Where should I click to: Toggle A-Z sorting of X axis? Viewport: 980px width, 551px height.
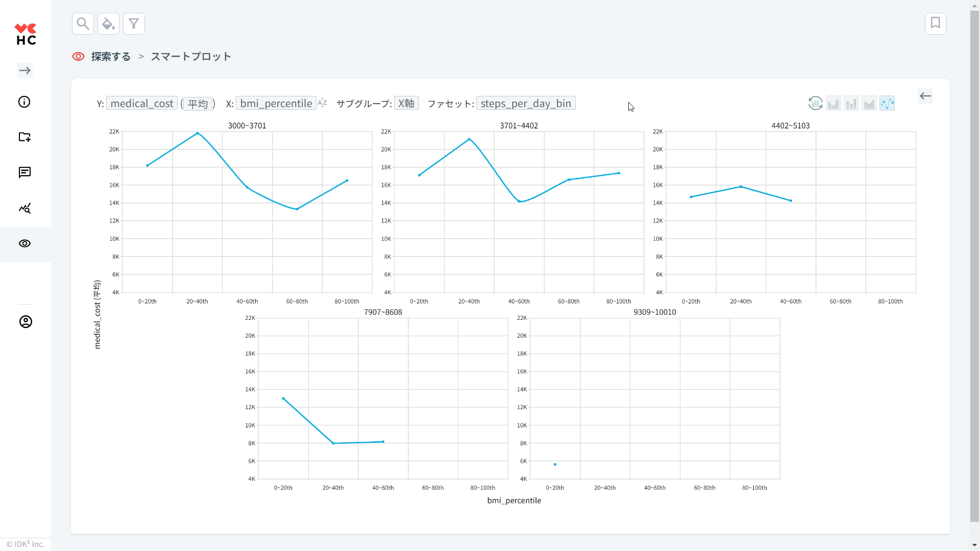(322, 103)
